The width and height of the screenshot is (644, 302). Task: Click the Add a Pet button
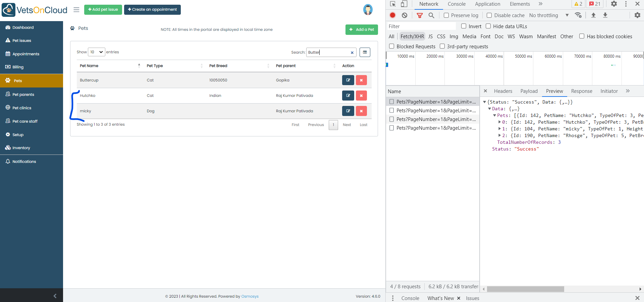tap(362, 29)
